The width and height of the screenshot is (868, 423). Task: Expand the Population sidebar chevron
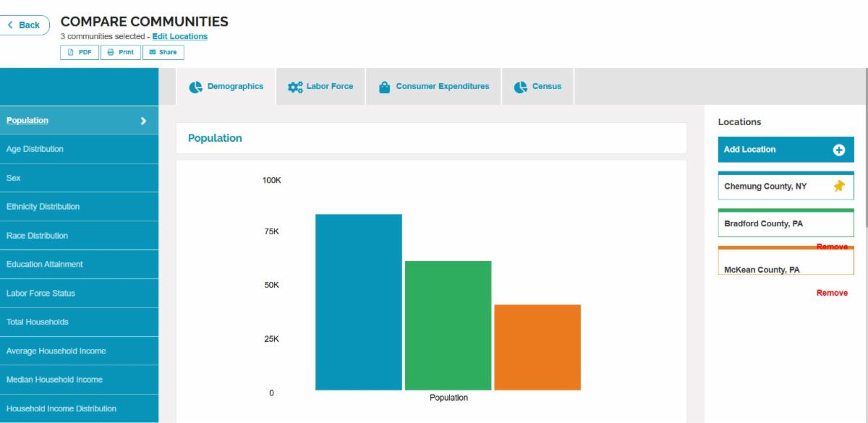coord(143,121)
